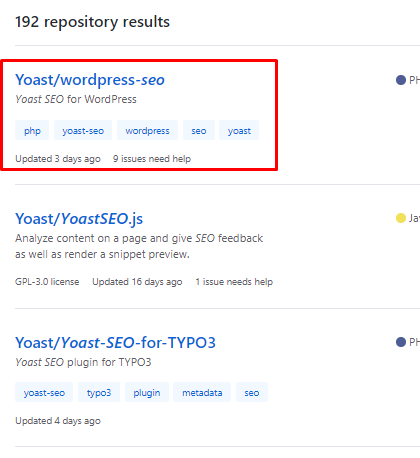
Task: Click the 192 repository results heading
Action: coord(92,22)
